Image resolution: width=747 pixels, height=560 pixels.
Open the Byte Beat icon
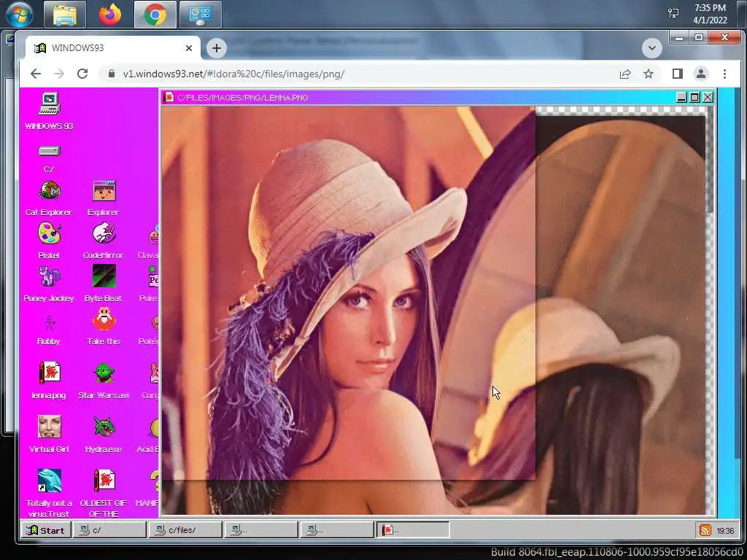[104, 284]
